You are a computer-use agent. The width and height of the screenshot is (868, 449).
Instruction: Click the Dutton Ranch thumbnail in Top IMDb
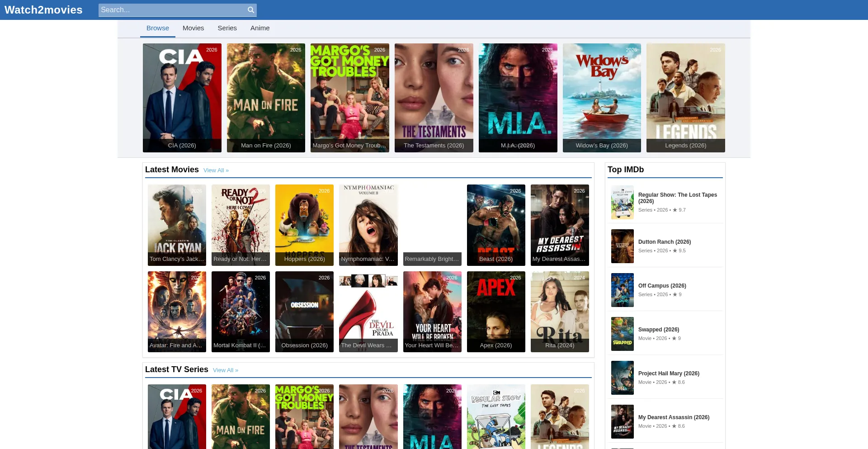pos(623,246)
